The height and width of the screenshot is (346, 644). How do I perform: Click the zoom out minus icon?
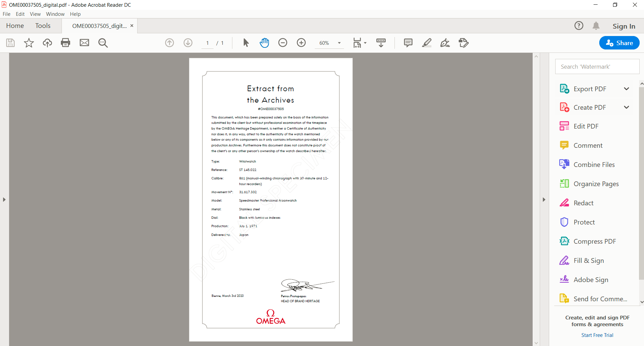[283, 43]
